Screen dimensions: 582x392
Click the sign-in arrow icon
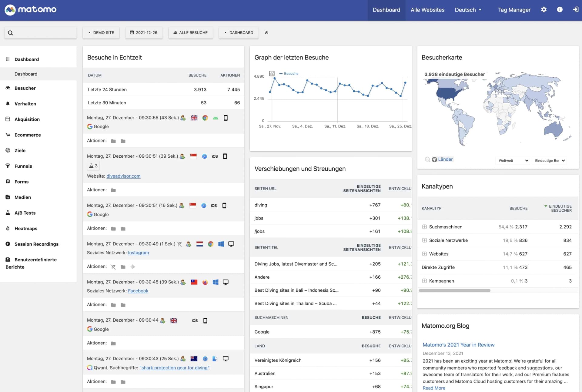[575, 10]
